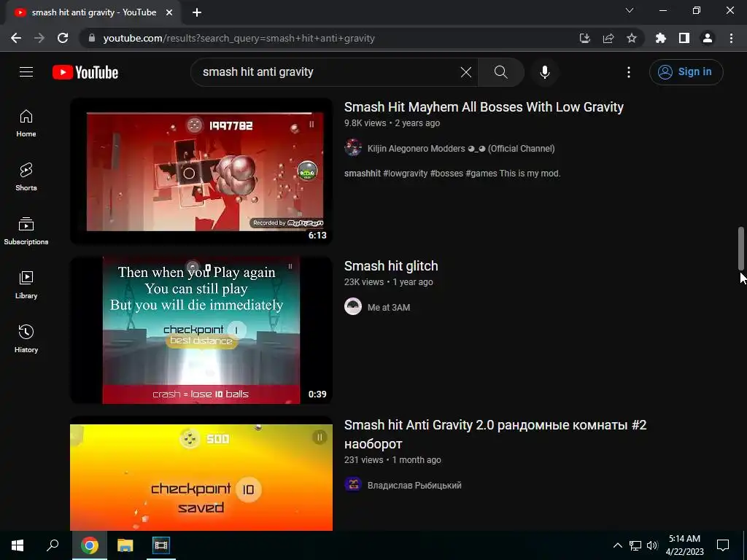Open Smash Hit Mayhem All Bosses title
Screen dimensions: 747x560
[x=484, y=107]
